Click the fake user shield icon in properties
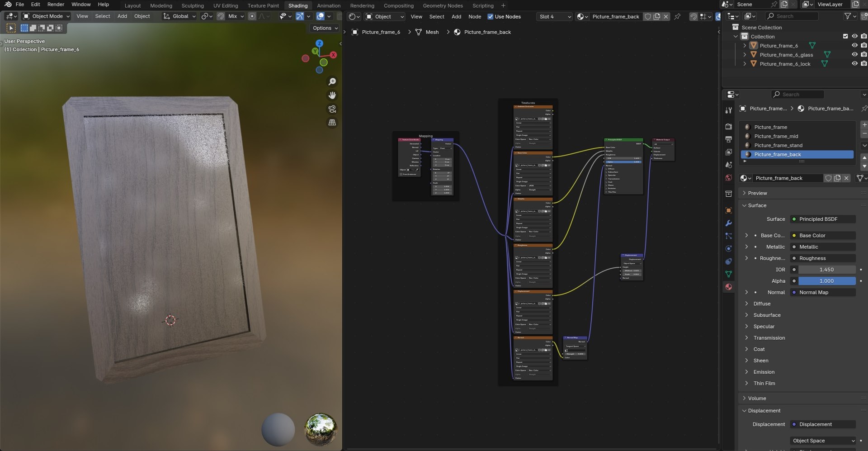The width and height of the screenshot is (868, 451). 828,178
